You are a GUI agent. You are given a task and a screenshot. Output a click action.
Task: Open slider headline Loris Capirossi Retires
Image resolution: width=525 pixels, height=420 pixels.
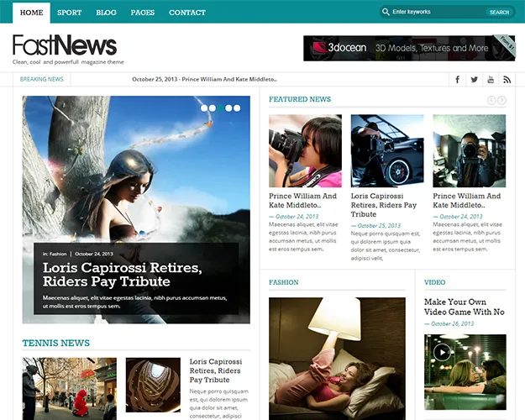123,275
